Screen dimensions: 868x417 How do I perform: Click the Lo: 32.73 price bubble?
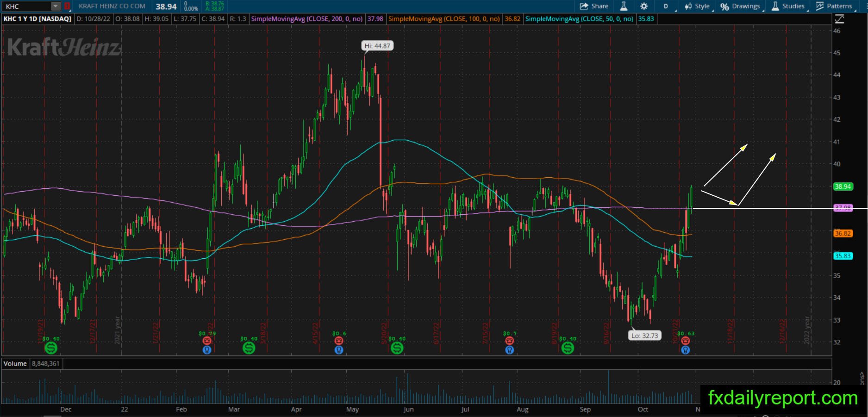(x=644, y=336)
